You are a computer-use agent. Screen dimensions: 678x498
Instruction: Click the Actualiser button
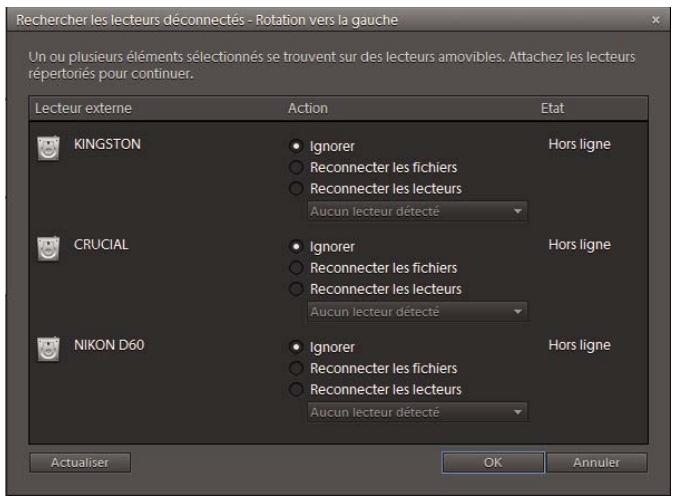pyautogui.click(x=80, y=463)
